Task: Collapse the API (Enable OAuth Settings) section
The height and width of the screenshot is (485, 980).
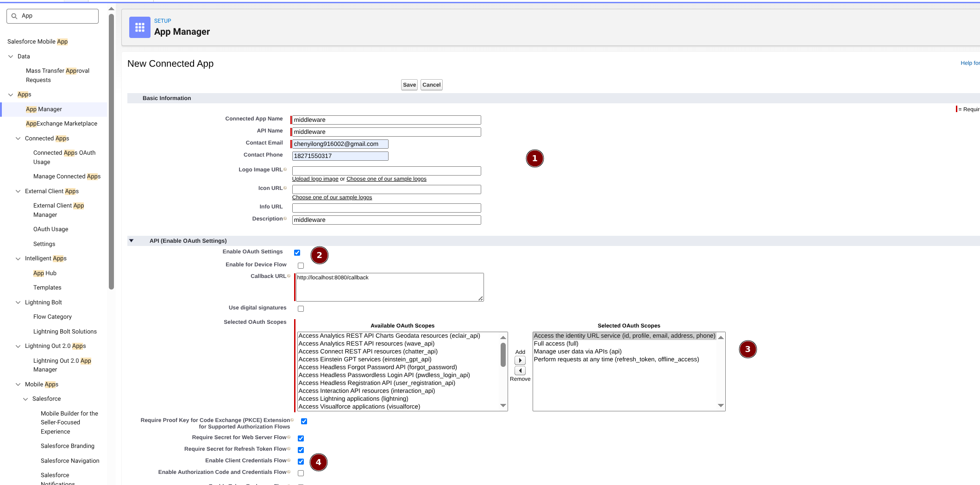Action: tap(132, 241)
